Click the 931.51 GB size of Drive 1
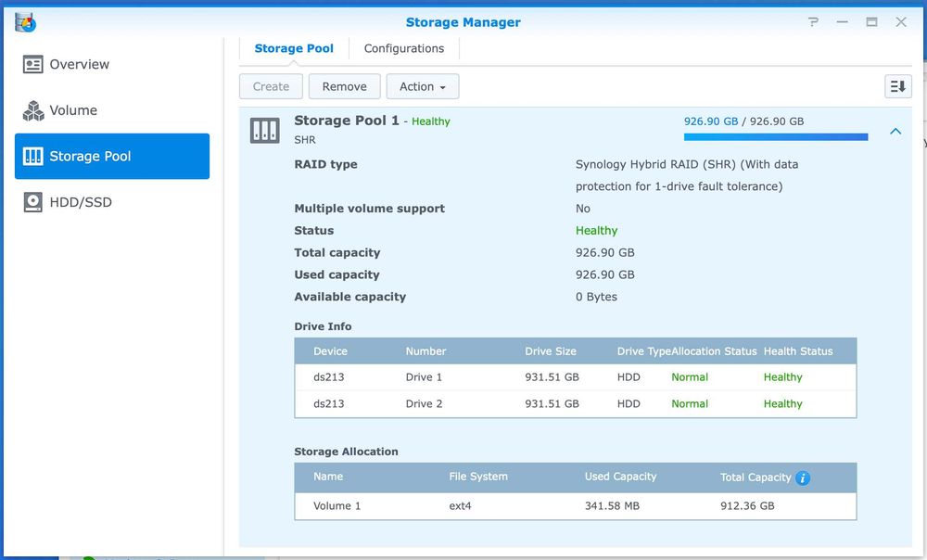Viewport: 927px width, 560px height. pyautogui.click(x=552, y=377)
